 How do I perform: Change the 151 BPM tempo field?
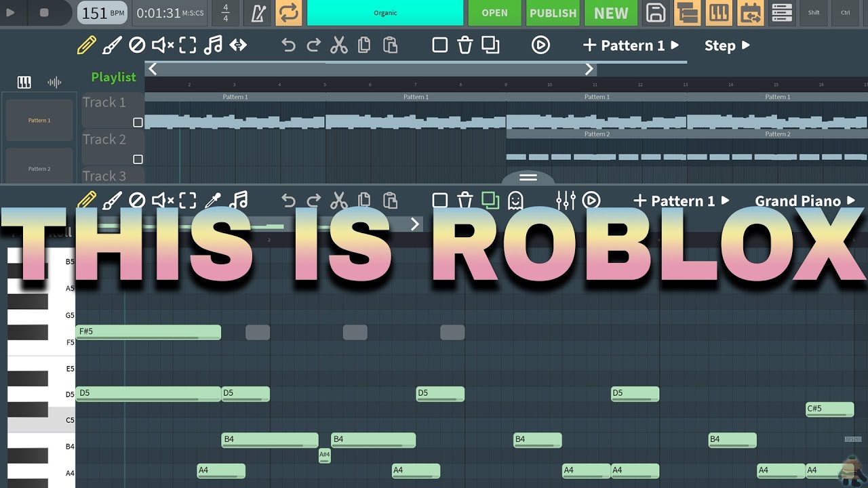pos(103,13)
